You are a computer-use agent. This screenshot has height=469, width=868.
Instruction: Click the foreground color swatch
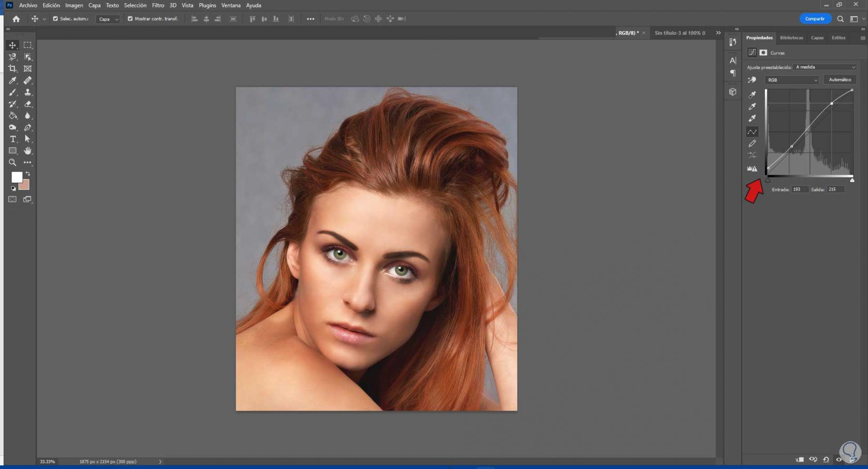(16, 177)
